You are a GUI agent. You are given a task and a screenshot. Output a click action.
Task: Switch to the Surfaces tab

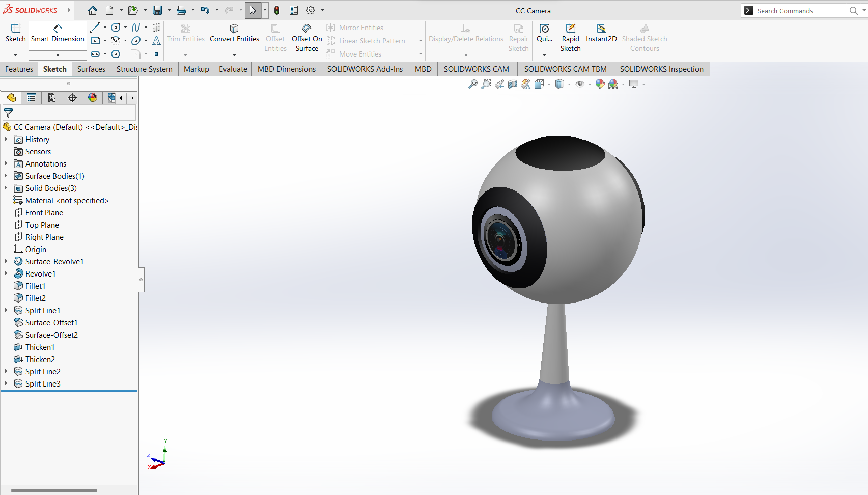click(x=91, y=69)
